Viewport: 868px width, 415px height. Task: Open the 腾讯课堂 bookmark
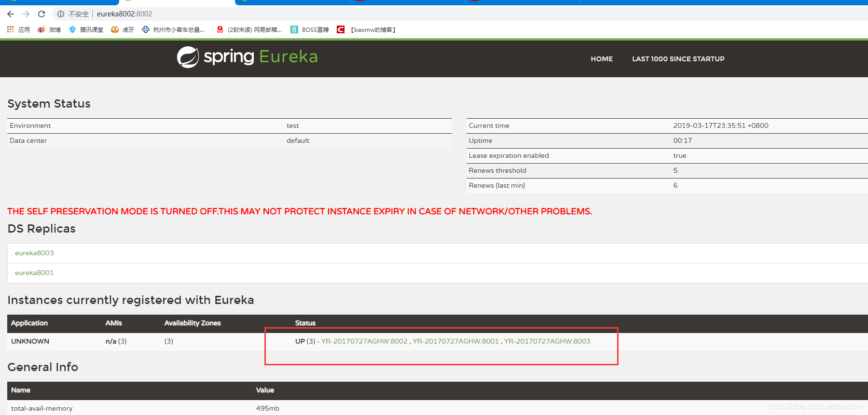pos(86,29)
